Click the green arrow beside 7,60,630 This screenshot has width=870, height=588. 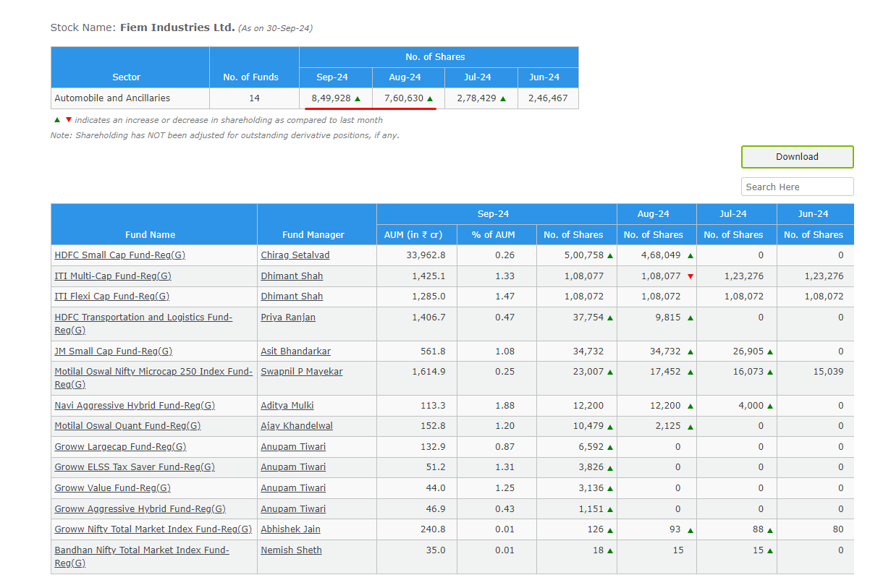pos(430,98)
